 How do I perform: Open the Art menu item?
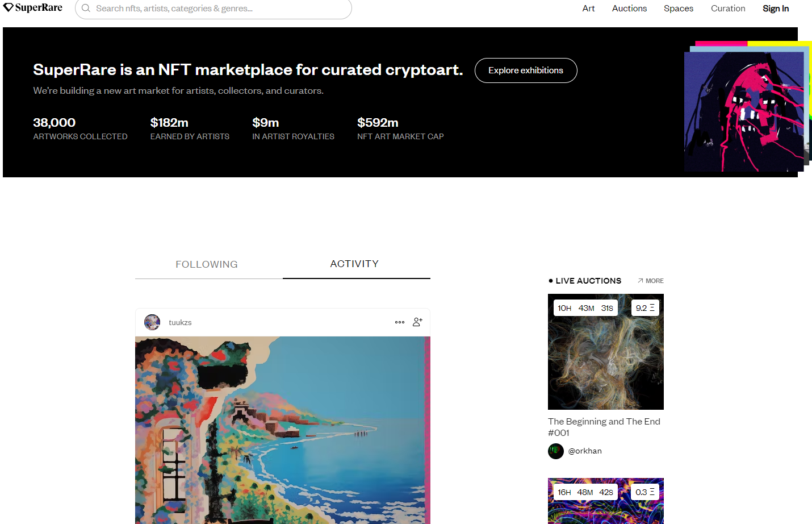pyautogui.click(x=588, y=9)
